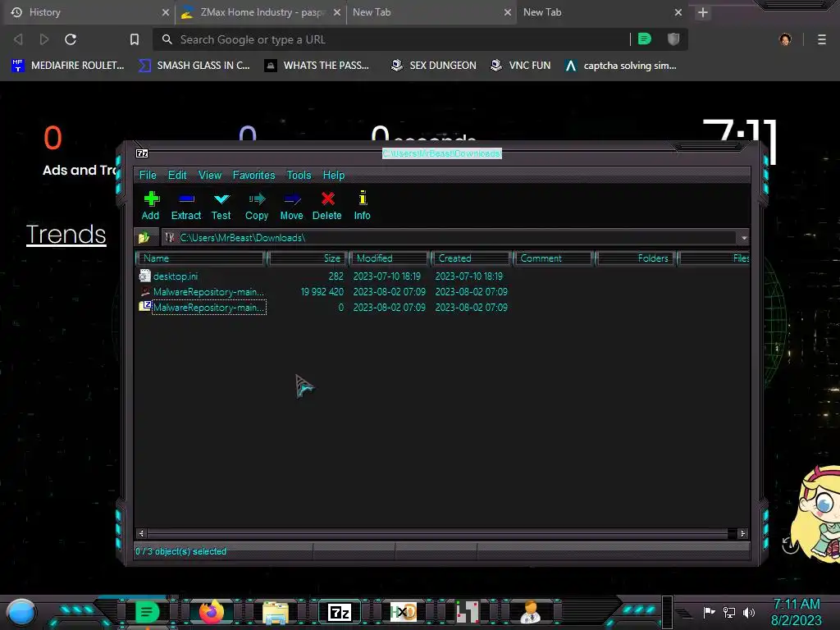The height and width of the screenshot is (630, 840).
Task: Go forward in browser history
Action: click(44, 39)
